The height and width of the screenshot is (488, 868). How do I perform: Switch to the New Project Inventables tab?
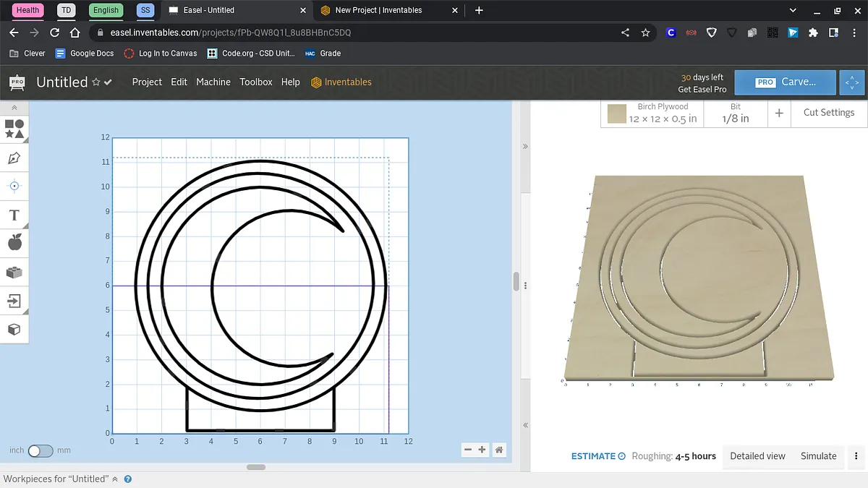click(x=378, y=10)
